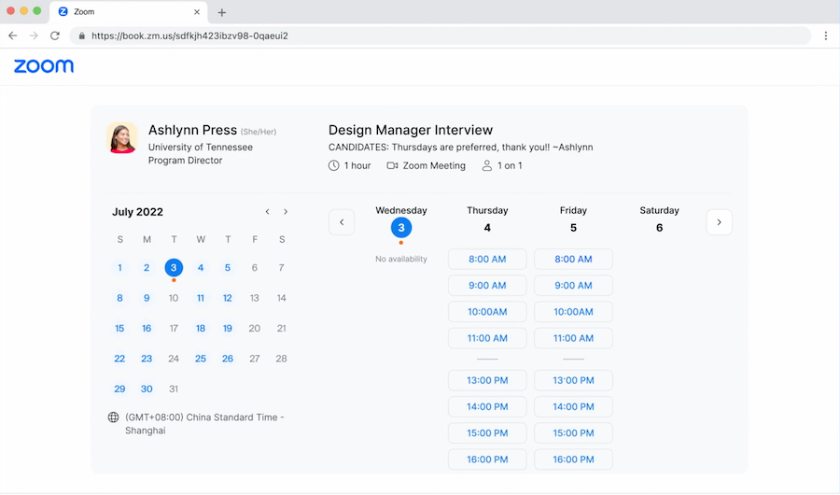Open a new browser tab
The width and height of the screenshot is (840, 495).
(x=222, y=12)
